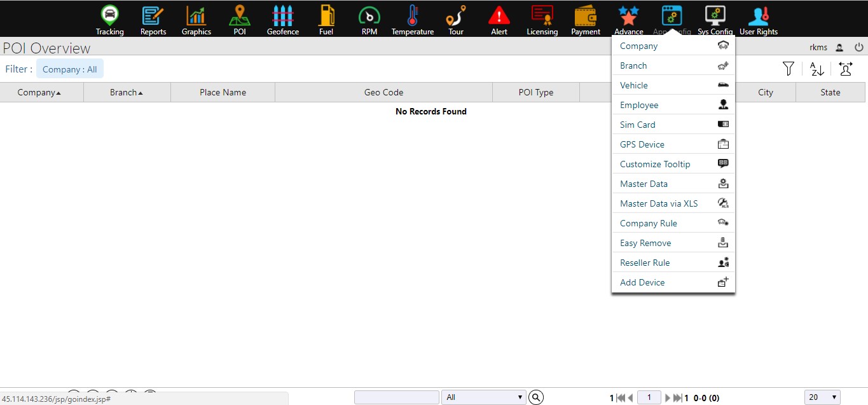
Task: Click the A-Z sort icon
Action: point(817,69)
